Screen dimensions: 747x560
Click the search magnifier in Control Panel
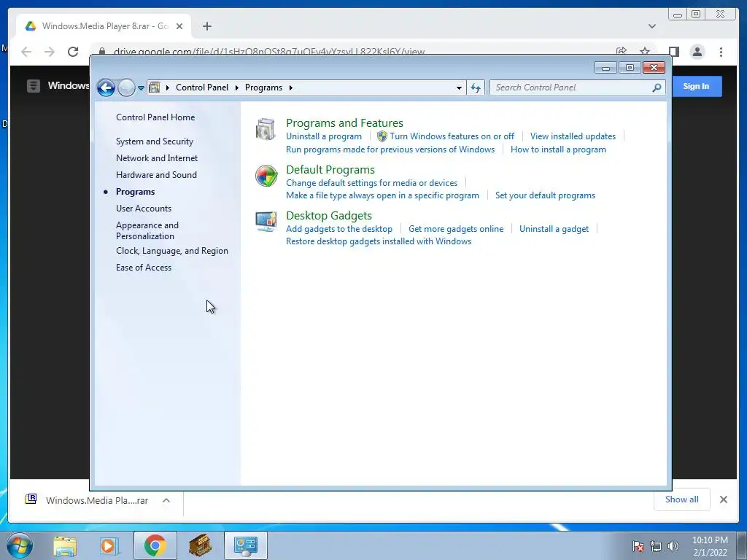coord(657,87)
